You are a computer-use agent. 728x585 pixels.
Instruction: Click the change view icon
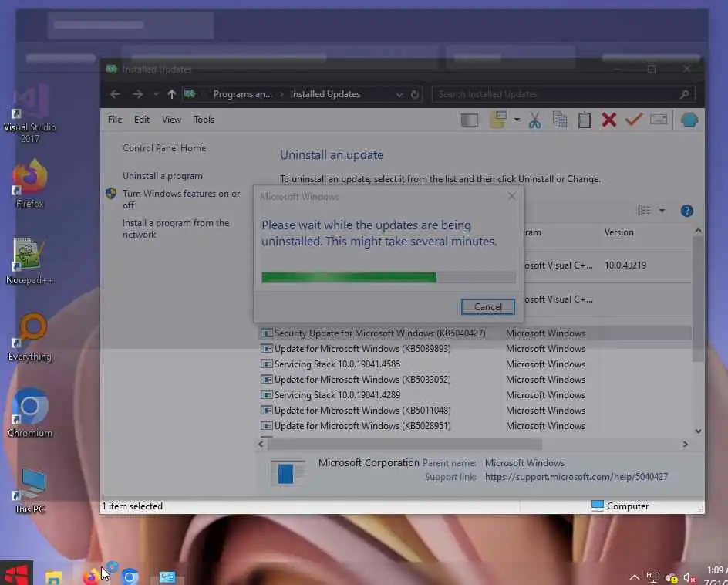[x=644, y=211]
